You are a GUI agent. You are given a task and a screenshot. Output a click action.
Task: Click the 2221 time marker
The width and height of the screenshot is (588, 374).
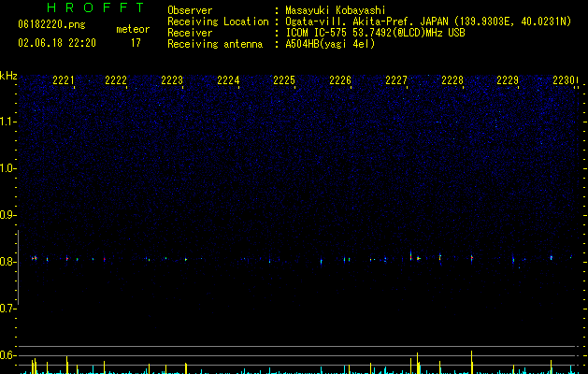pyautogui.click(x=63, y=80)
